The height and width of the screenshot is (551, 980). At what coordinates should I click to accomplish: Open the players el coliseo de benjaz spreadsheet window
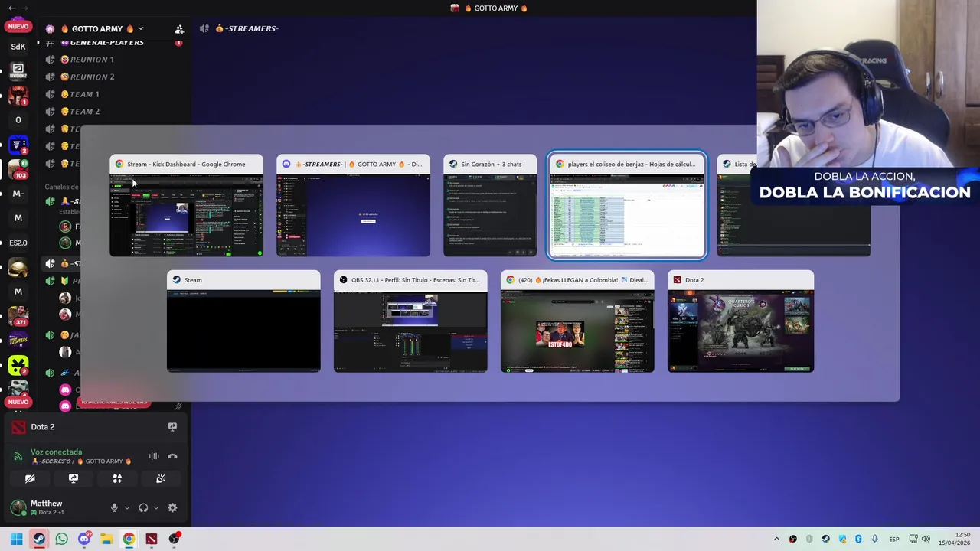point(626,206)
